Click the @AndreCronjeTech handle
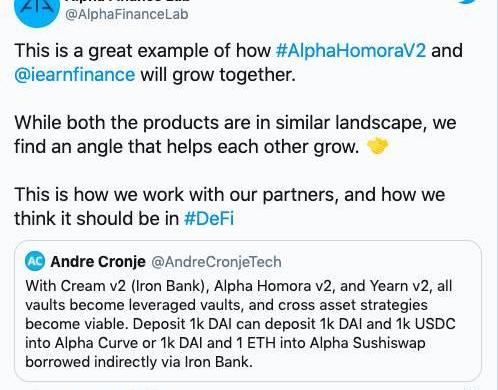This screenshot has width=498, height=390. coord(216,262)
